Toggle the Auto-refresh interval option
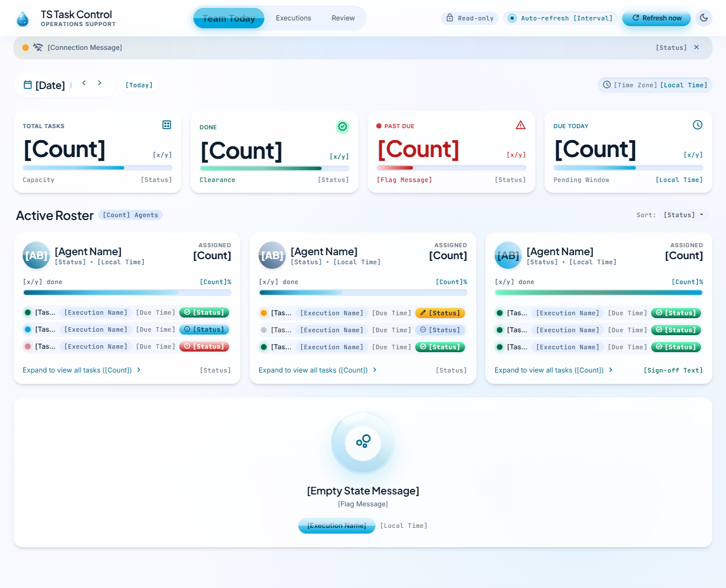This screenshot has width=726, height=588. click(x=560, y=18)
